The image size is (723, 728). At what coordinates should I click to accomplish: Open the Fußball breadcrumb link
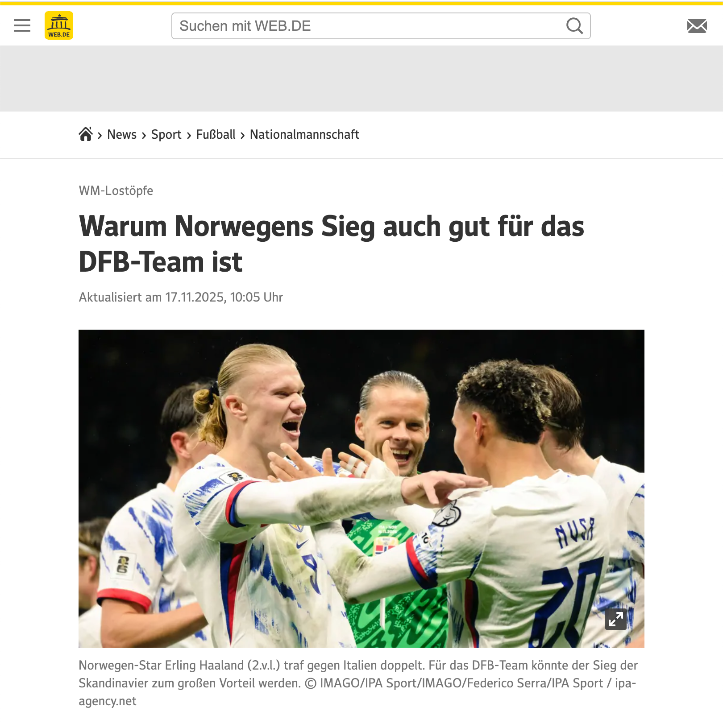click(x=216, y=134)
